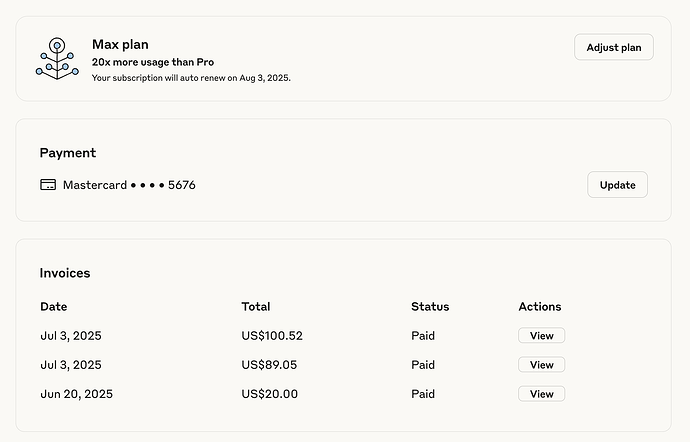Click the 20x more usage than Pro text
Viewport: 690px width, 442px height.
pos(153,62)
